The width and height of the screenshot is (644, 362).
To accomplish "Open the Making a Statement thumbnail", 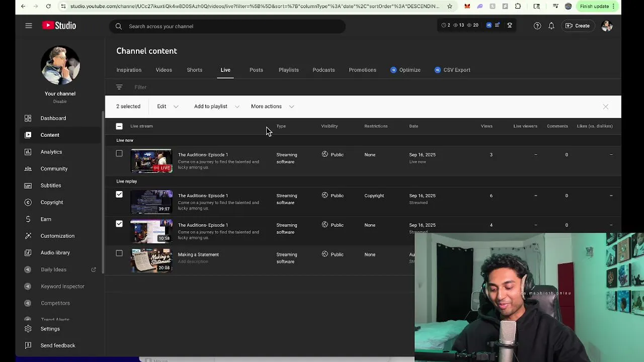I will click(151, 260).
